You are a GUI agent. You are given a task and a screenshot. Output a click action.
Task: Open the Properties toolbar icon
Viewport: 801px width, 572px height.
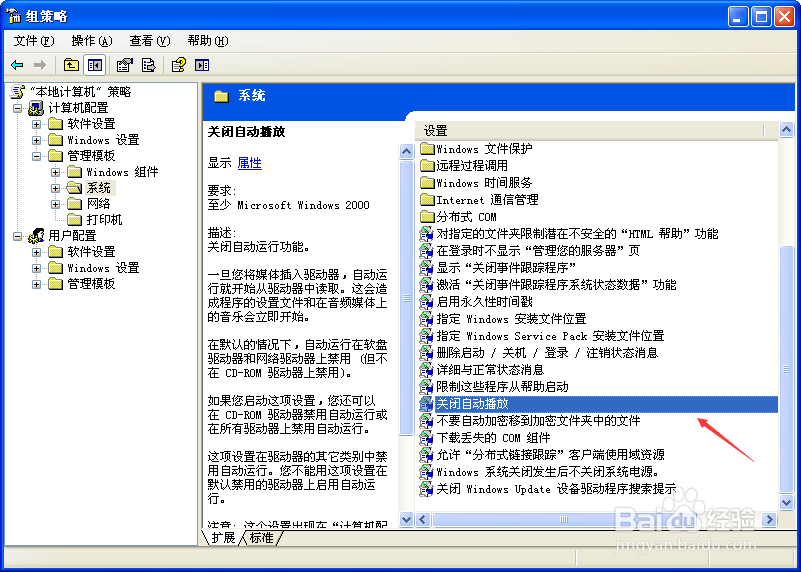coord(124,65)
